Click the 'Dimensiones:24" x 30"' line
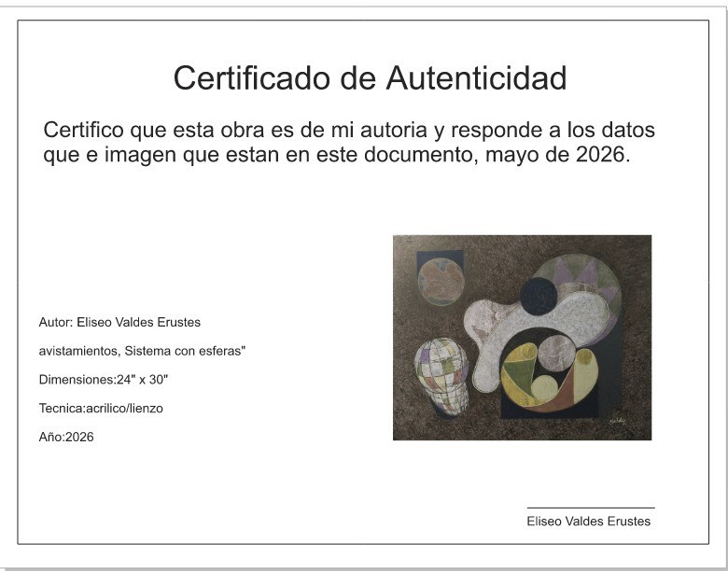The image size is (728, 571). (x=103, y=380)
